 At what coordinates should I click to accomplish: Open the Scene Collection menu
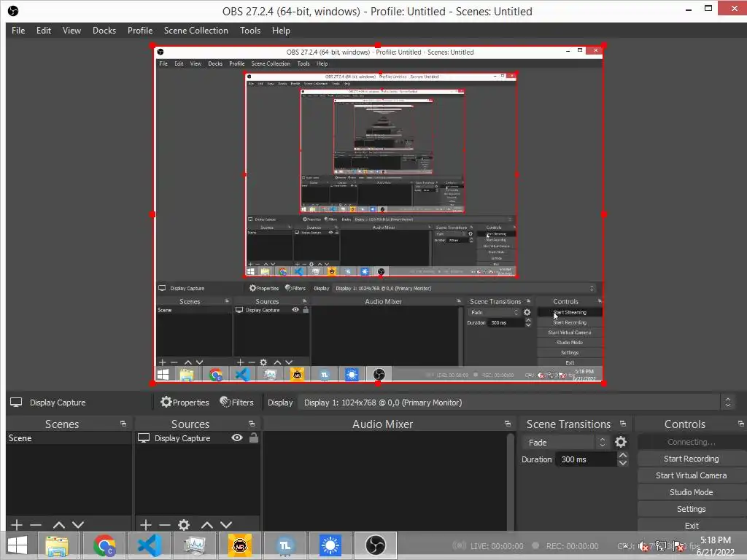click(196, 31)
